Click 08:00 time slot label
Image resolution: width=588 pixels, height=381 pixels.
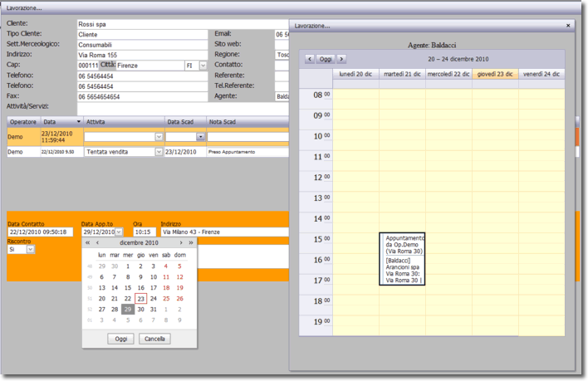(x=321, y=95)
